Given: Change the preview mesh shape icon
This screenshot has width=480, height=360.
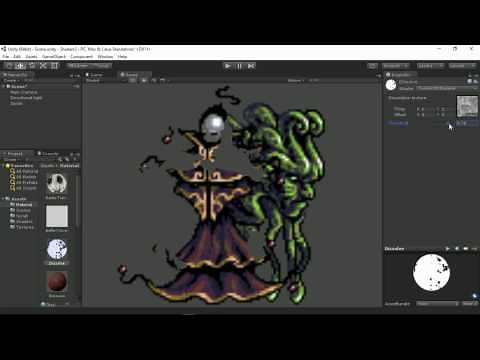Looking at the screenshot, I should [457, 249].
